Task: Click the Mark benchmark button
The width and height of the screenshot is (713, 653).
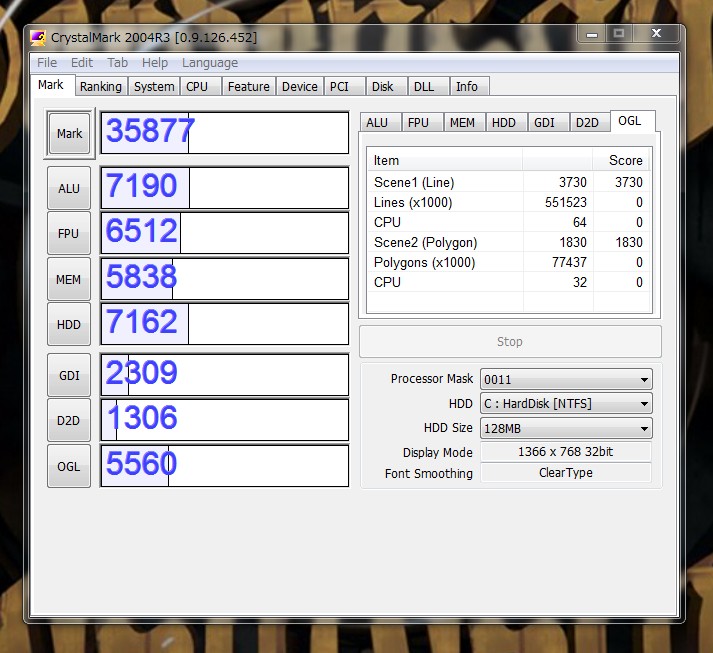Action: 69,134
